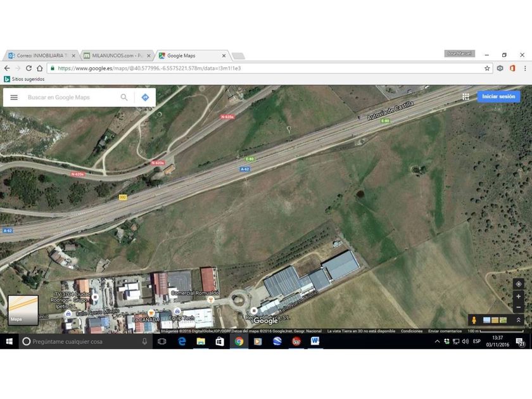Open the network icon in the tray
532x399 pixels.
pyautogui.click(x=456, y=341)
